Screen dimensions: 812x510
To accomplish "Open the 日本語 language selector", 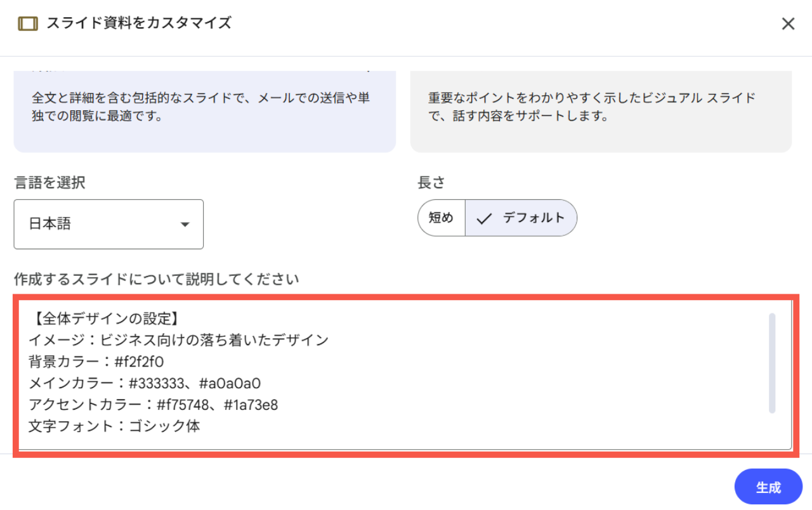I will point(108,225).
